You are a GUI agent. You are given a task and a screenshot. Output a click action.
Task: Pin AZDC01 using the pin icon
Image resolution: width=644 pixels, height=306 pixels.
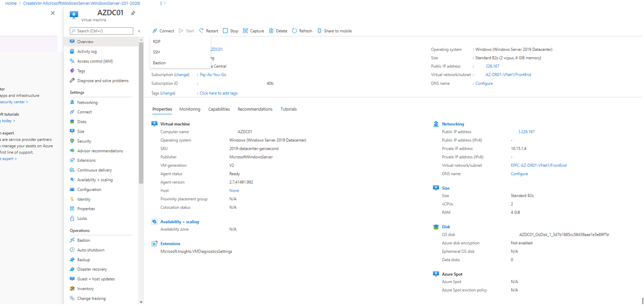133,13
